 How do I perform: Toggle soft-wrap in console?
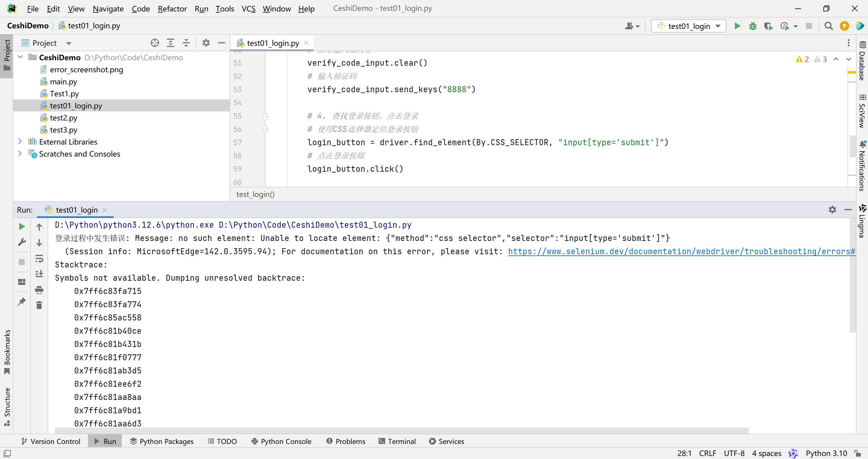pos(39,259)
